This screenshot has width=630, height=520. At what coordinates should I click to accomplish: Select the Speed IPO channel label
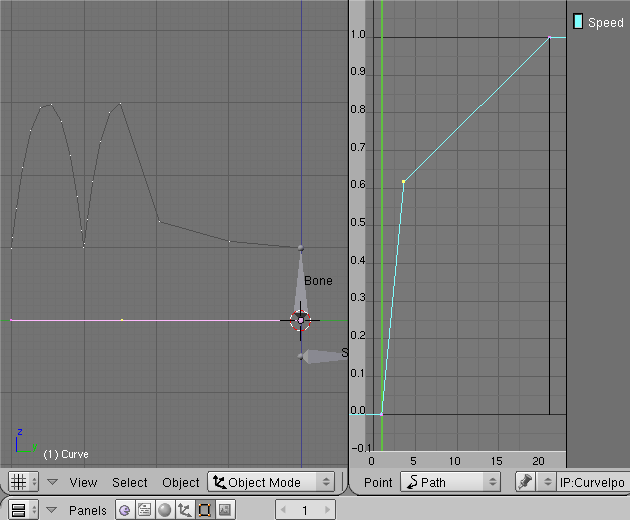tap(605, 23)
